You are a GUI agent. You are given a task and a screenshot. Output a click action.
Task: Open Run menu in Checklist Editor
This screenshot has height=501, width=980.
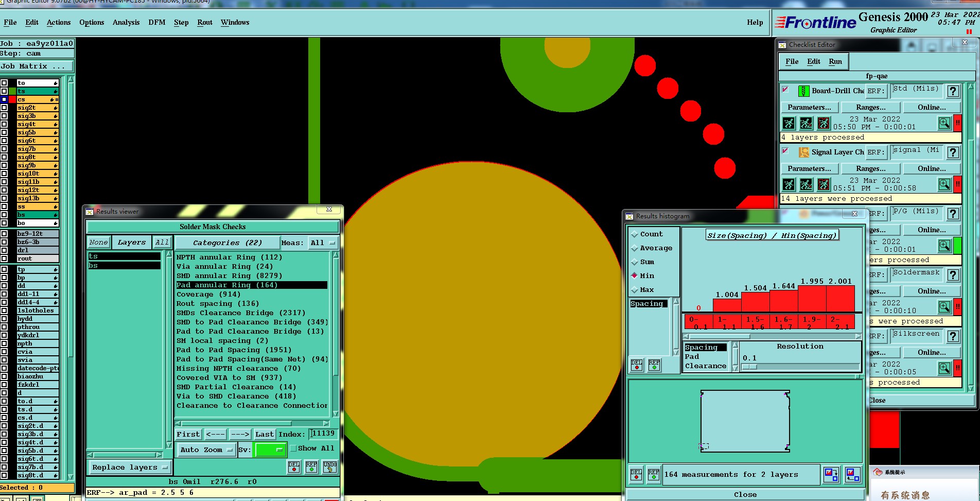pyautogui.click(x=835, y=61)
